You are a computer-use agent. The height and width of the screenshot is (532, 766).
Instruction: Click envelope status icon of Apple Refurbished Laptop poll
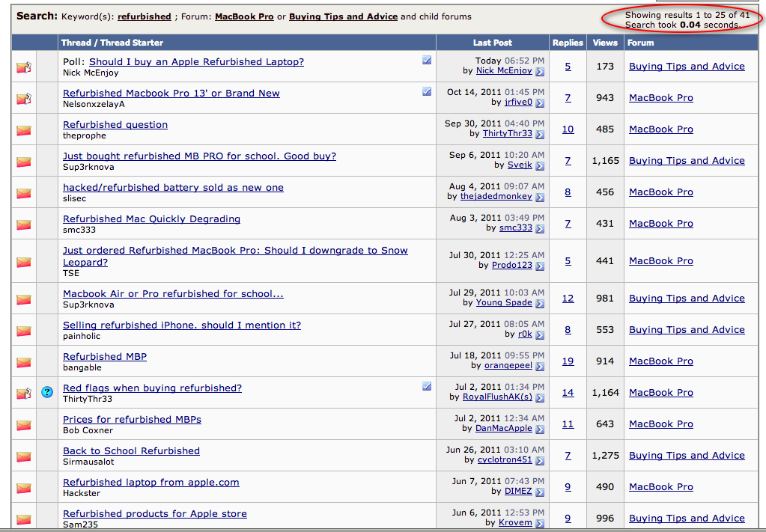[24, 67]
